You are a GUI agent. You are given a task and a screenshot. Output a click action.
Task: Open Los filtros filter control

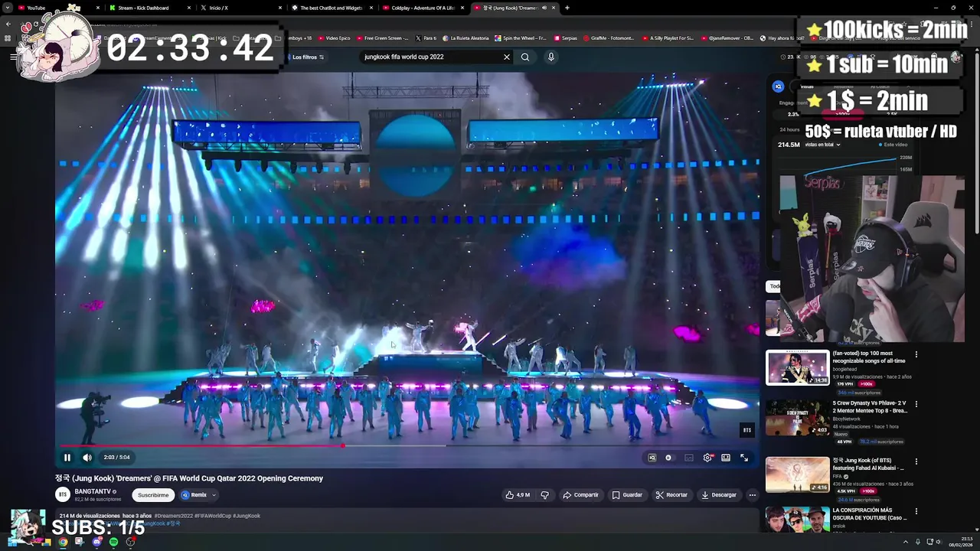tap(308, 57)
